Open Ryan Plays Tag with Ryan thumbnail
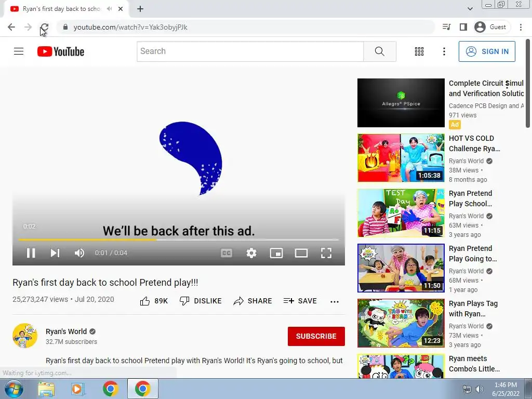Screen dimensions: 532x399 [x=401, y=323]
